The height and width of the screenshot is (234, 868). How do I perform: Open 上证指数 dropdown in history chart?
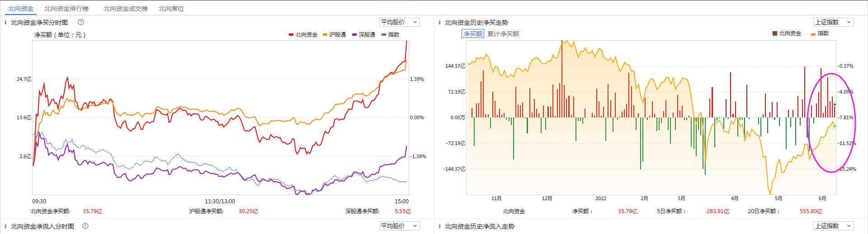coord(833,22)
